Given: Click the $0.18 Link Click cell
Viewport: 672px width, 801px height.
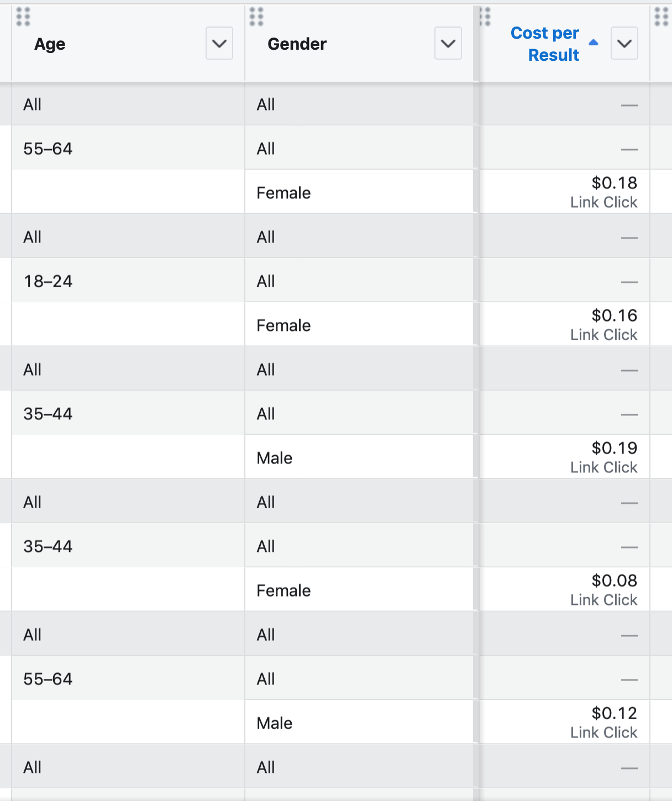Looking at the screenshot, I should pyautogui.click(x=564, y=192).
